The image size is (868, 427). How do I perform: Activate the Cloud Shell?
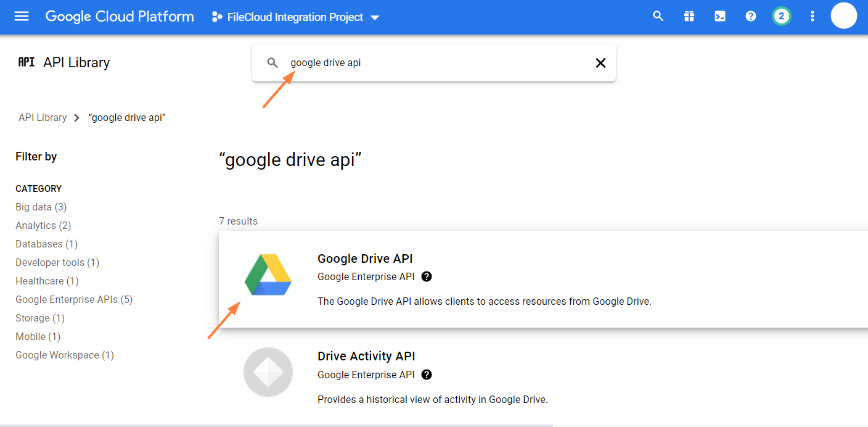pyautogui.click(x=719, y=16)
